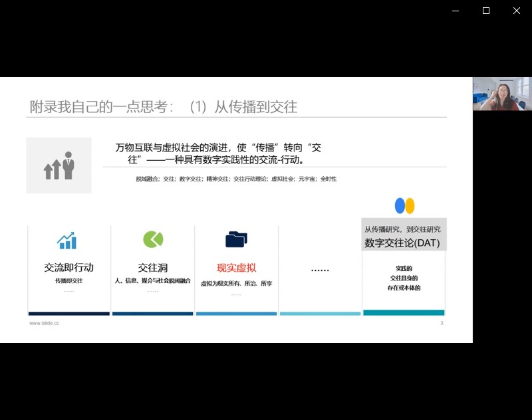
Task: Click the 交流即行动 column heading
Action: (x=69, y=268)
